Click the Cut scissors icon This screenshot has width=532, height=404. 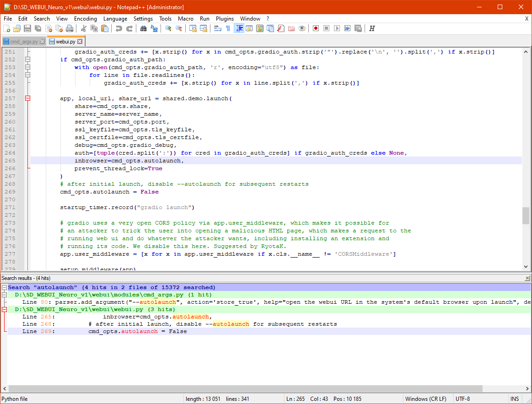pos(83,28)
